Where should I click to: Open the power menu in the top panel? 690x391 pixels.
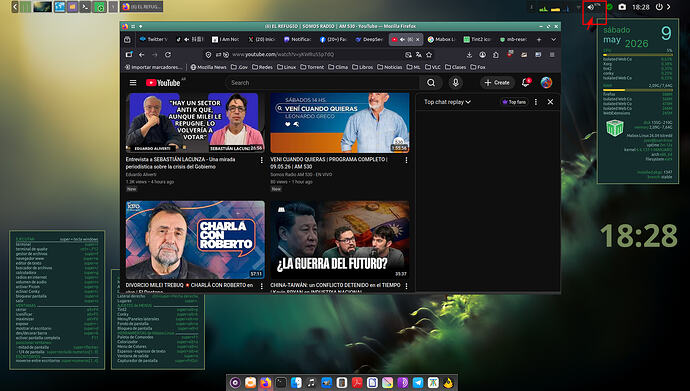click(x=659, y=7)
